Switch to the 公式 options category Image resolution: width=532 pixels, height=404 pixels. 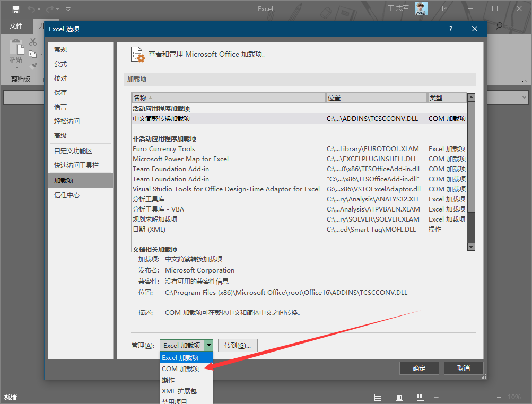(x=60, y=64)
